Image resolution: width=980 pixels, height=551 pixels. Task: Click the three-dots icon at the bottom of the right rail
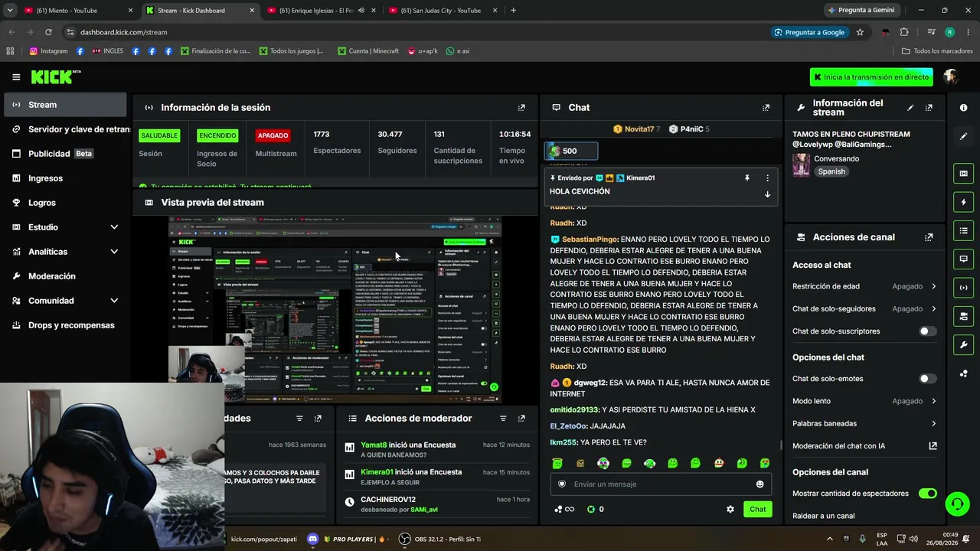[x=963, y=373]
